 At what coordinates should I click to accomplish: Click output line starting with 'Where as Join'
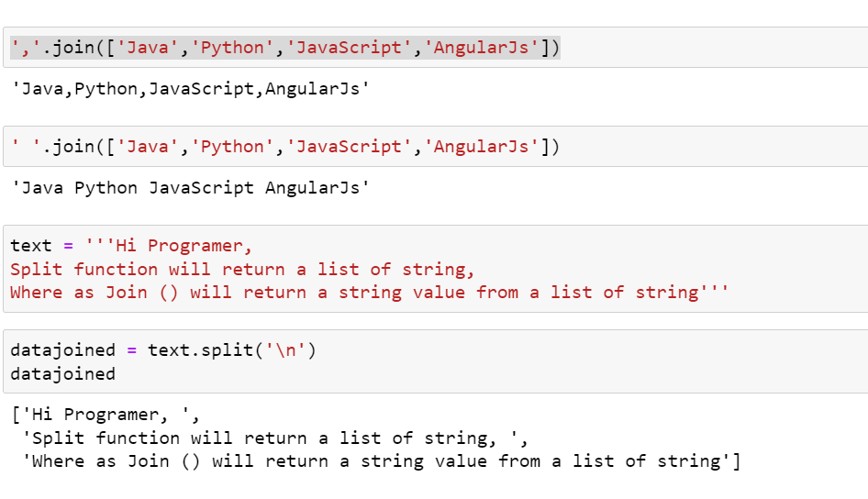[381, 461]
